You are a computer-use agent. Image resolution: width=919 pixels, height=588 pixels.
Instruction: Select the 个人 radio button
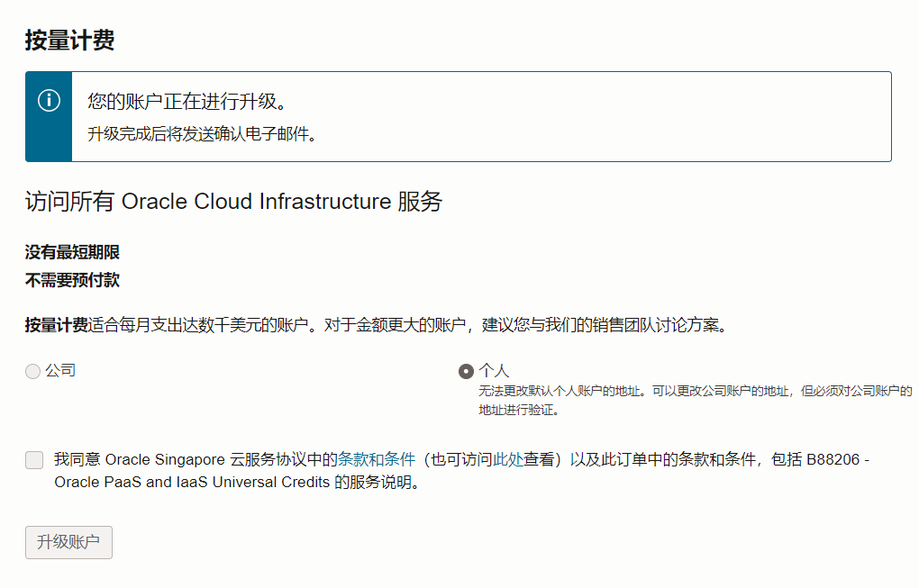(x=466, y=371)
